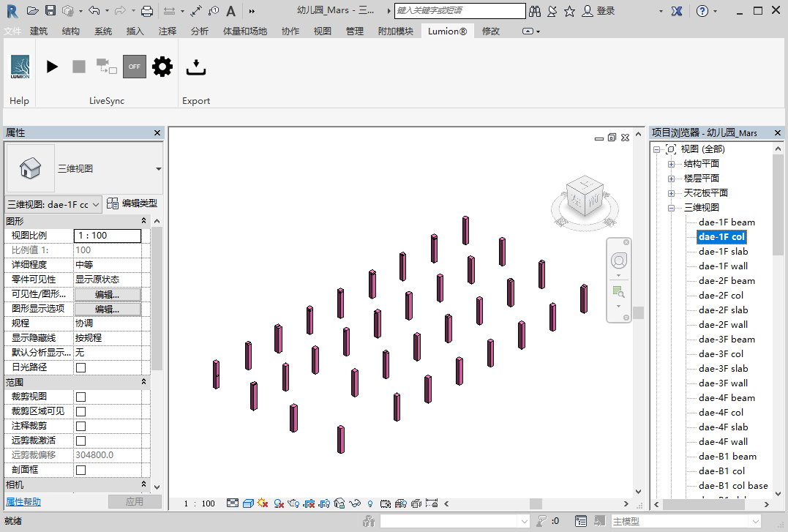Enable the 剖面框 checkbox

[x=81, y=470]
